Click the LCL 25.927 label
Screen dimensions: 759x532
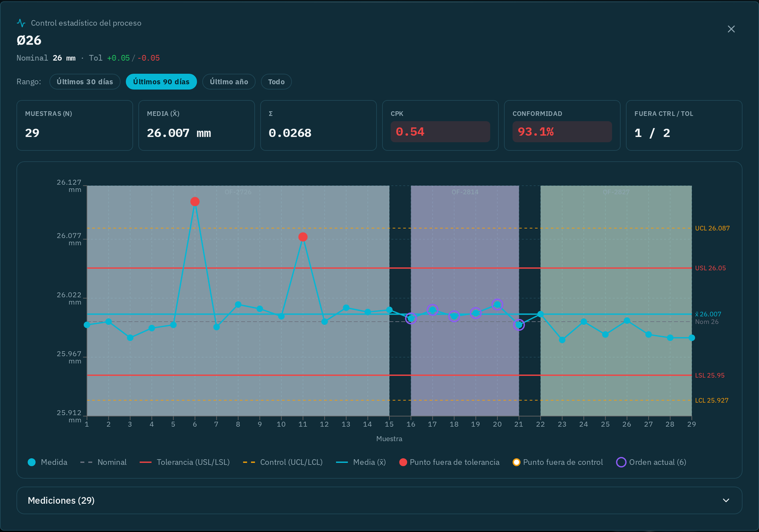[x=712, y=400]
